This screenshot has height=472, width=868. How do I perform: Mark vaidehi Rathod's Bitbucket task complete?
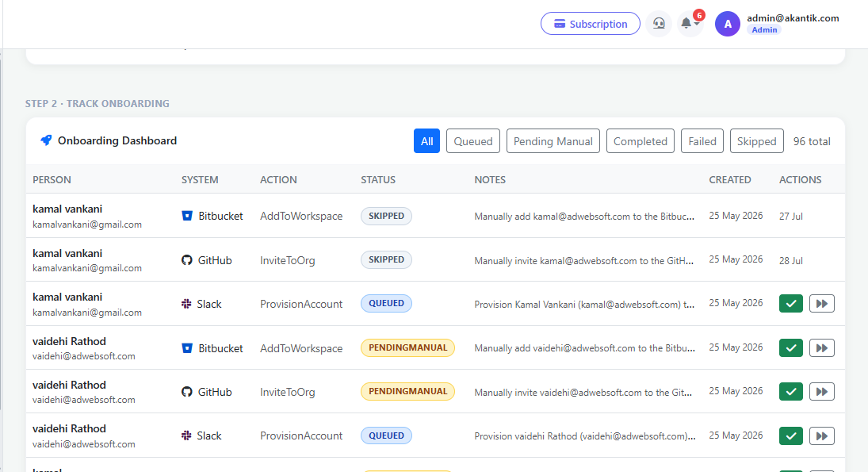(791, 348)
